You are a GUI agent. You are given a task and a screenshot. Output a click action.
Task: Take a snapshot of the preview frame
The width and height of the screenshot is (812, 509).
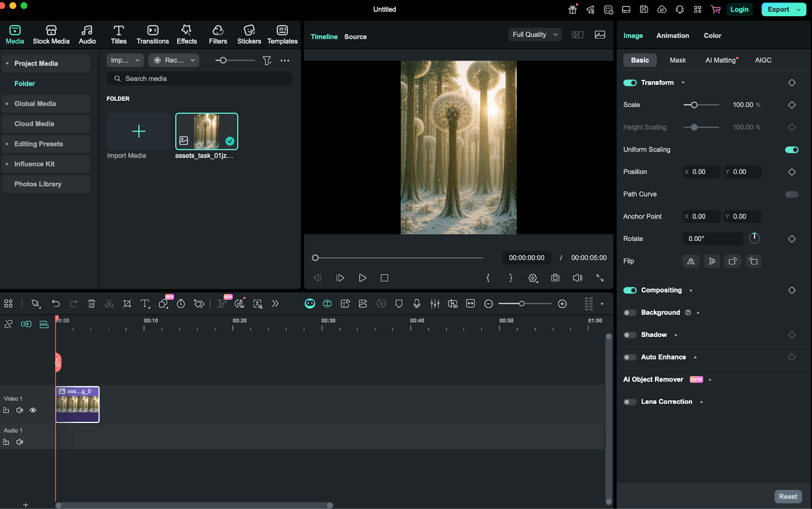pyautogui.click(x=555, y=278)
